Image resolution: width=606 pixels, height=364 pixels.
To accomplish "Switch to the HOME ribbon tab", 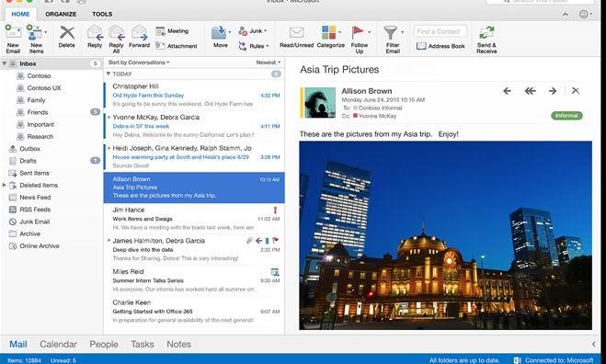I will tap(20, 14).
